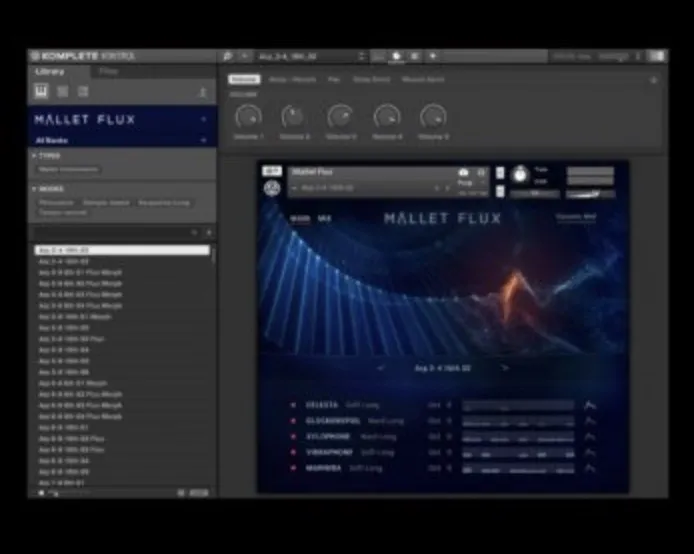Screen dimensions: 694x554
Task: Open the GLOCKENSPIEL articulation dropdown
Action: click(386, 421)
